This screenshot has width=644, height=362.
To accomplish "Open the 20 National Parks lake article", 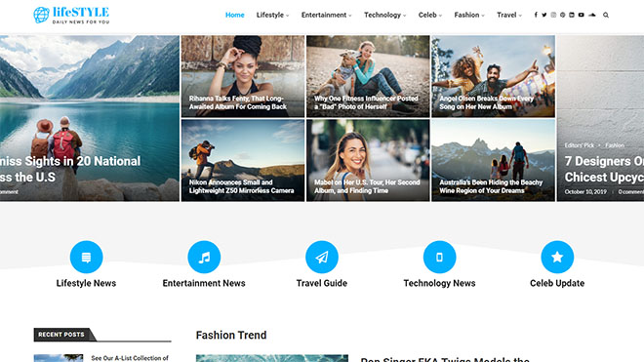I will point(90,118).
